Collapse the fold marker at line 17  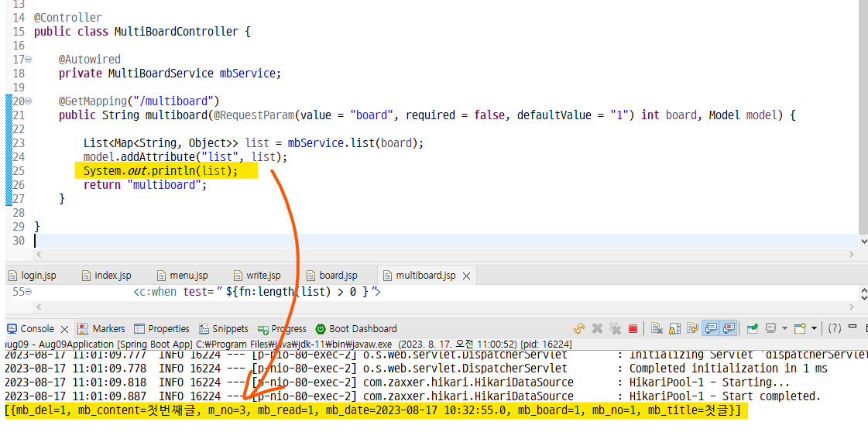click(x=28, y=59)
